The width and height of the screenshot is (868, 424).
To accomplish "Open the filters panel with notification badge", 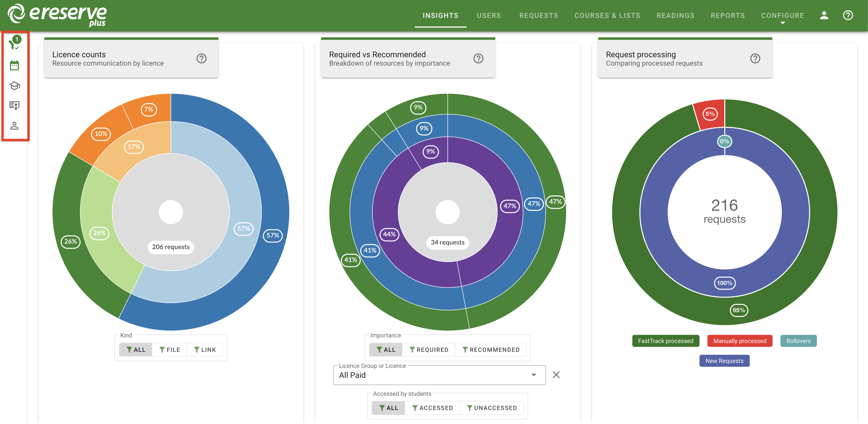I will tap(14, 44).
